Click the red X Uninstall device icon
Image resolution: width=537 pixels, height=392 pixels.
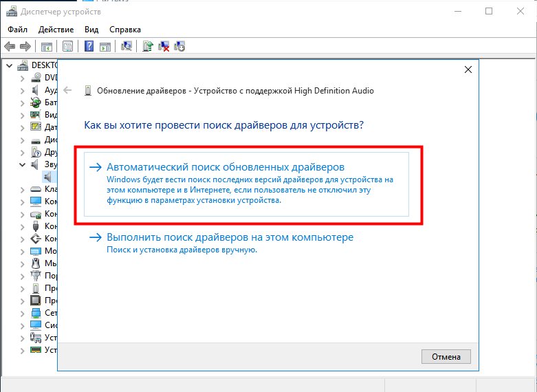pos(164,46)
